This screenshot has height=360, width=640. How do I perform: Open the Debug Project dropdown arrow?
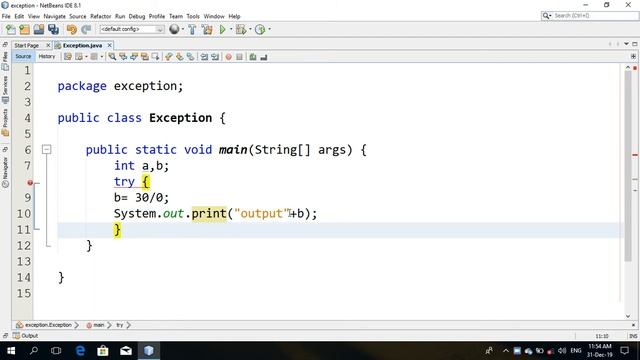coord(250,29)
